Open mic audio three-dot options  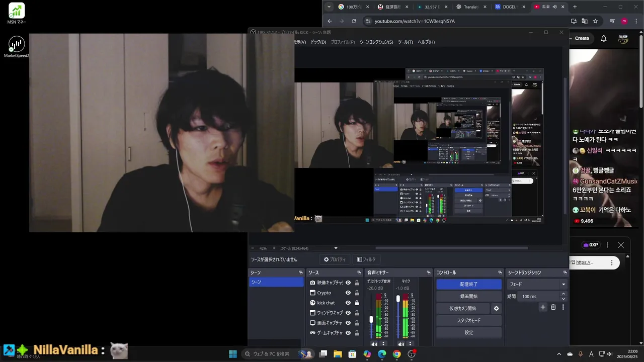[x=411, y=344]
